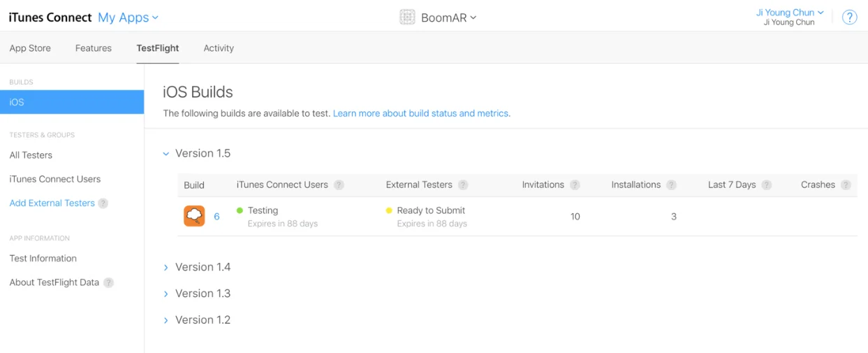Click the iTunes Connect Users column header

282,185
